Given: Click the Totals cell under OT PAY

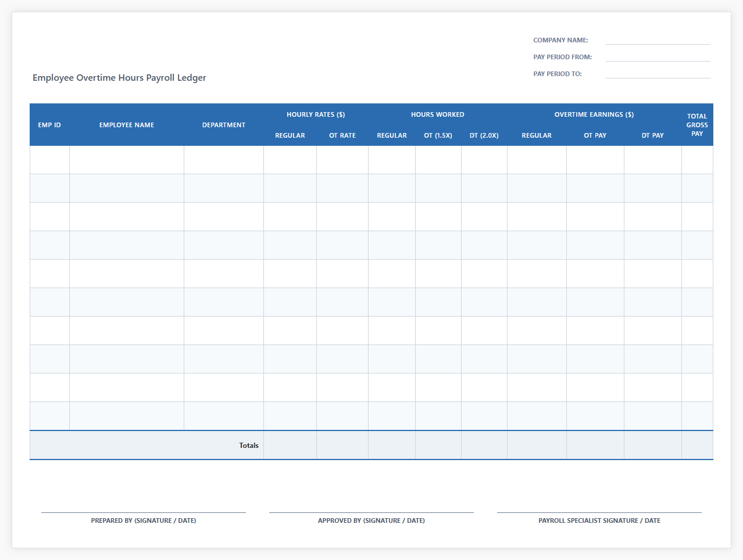Looking at the screenshot, I should coord(595,446).
